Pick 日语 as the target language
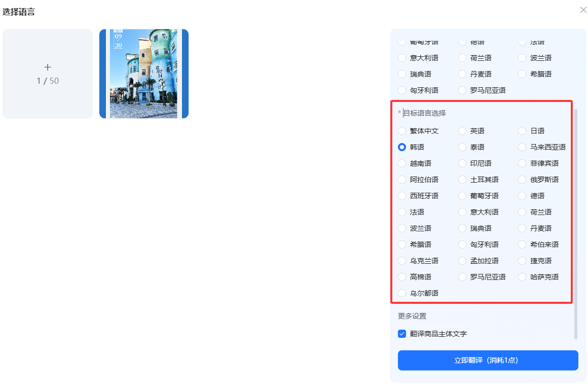The height and width of the screenshot is (386, 588). [523, 131]
